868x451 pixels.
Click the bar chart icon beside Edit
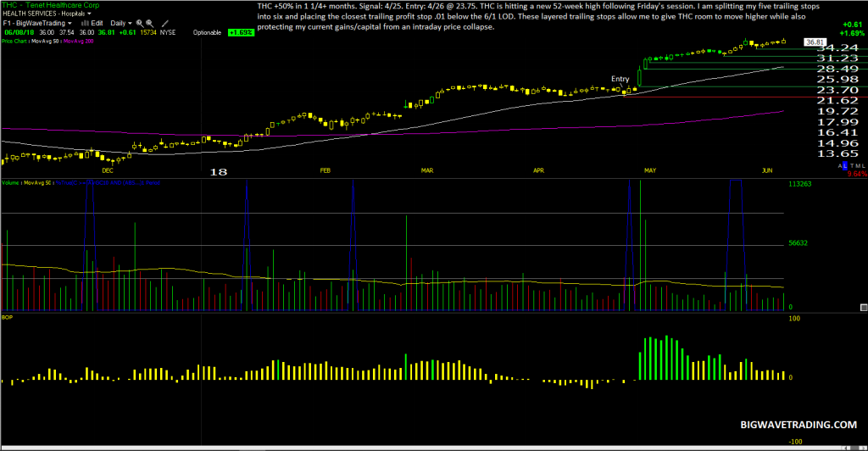click(x=86, y=23)
